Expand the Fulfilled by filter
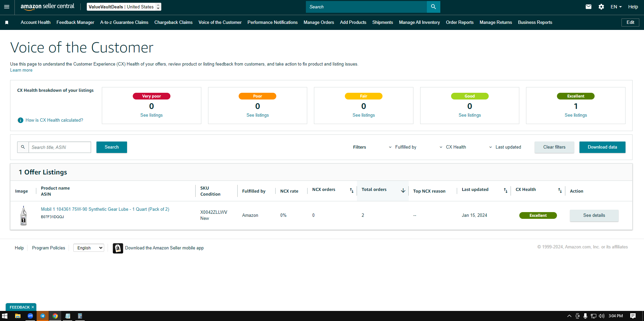The height and width of the screenshot is (321, 644). coord(403,147)
